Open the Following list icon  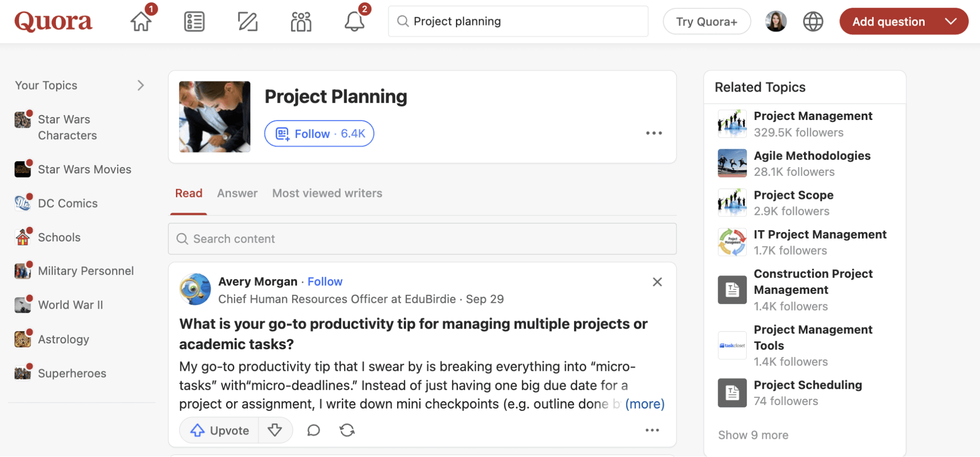(194, 22)
